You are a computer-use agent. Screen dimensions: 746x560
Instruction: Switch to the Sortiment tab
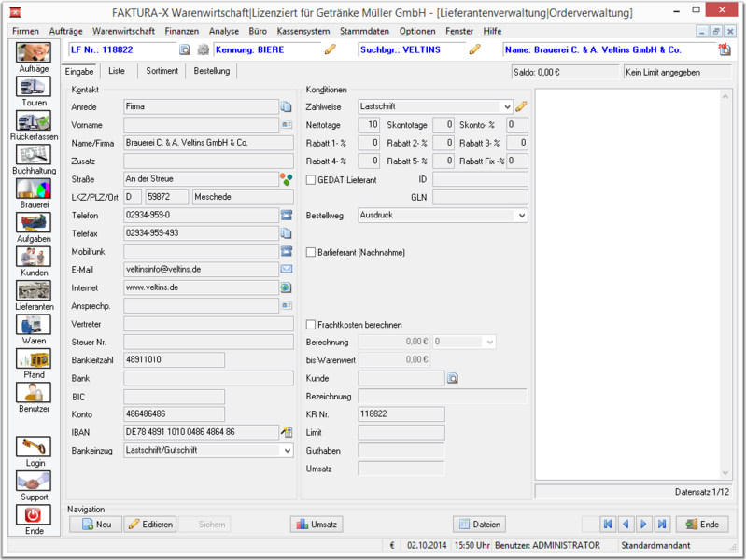click(162, 71)
